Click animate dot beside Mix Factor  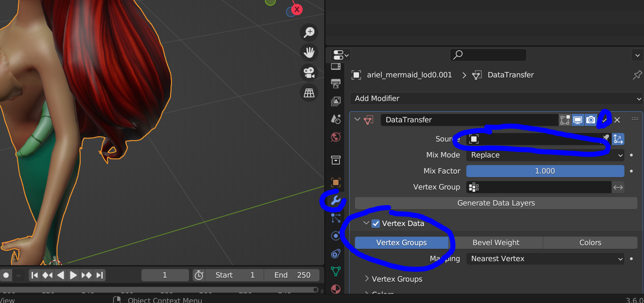(632, 171)
